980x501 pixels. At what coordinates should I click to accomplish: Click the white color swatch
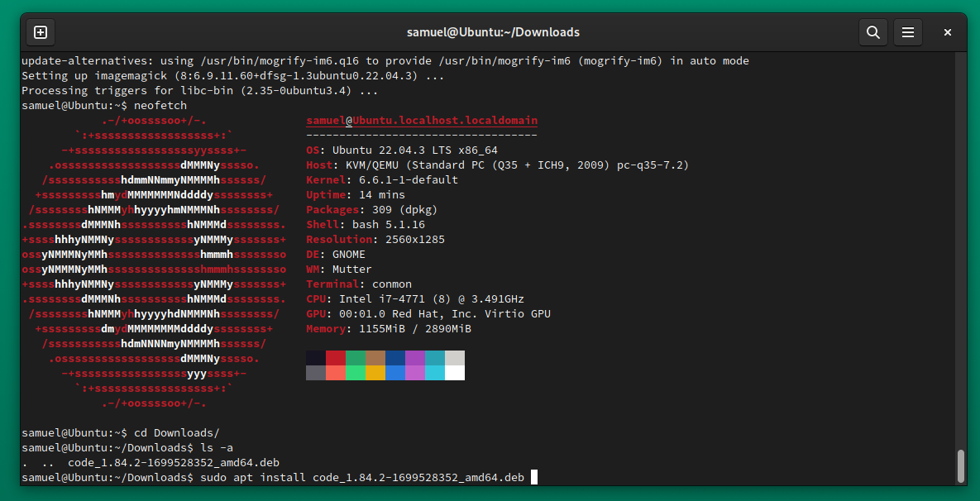coord(455,373)
